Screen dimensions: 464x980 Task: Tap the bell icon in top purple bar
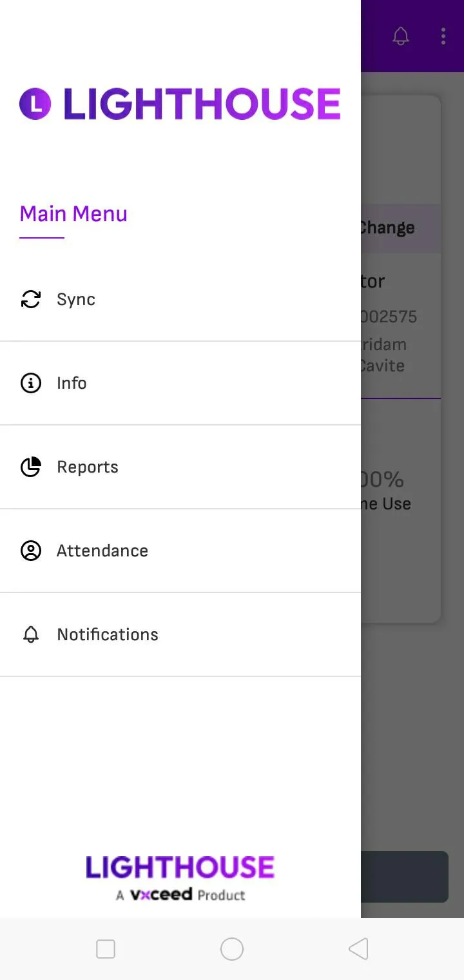pos(401,36)
